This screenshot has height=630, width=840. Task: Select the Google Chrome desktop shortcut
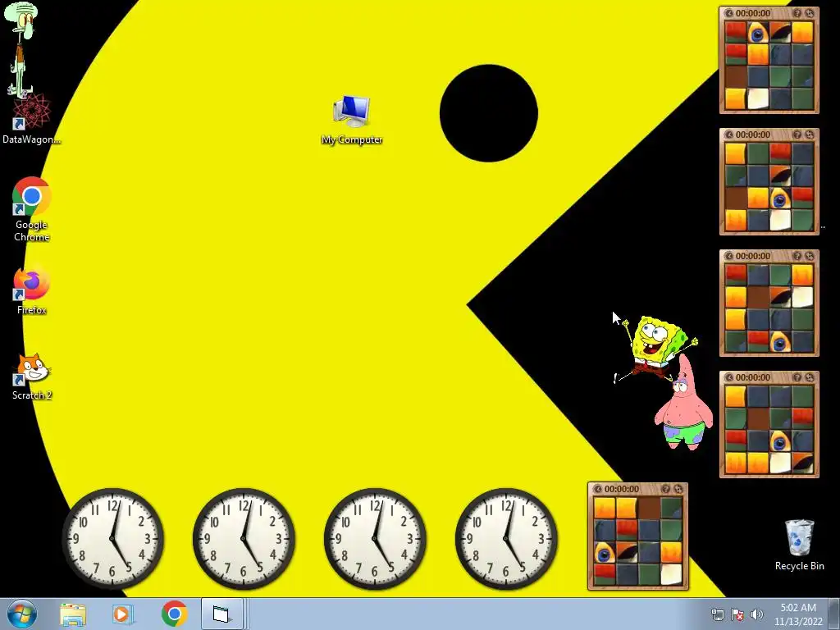point(32,209)
